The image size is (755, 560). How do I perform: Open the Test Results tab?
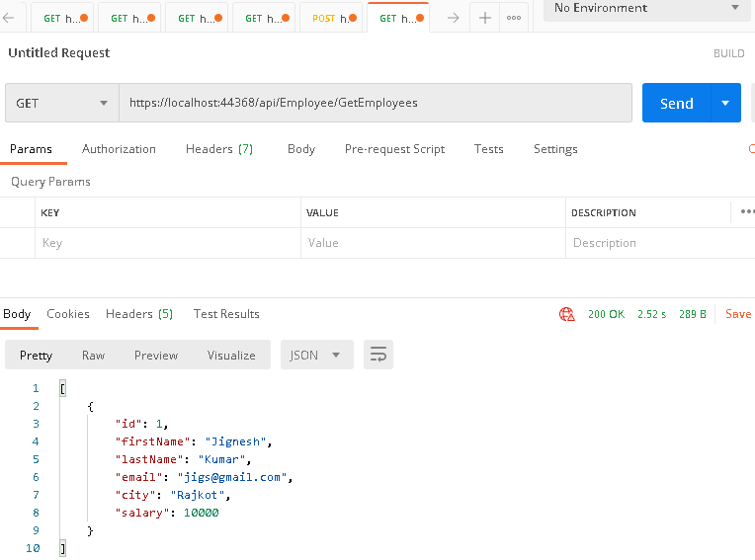[226, 314]
